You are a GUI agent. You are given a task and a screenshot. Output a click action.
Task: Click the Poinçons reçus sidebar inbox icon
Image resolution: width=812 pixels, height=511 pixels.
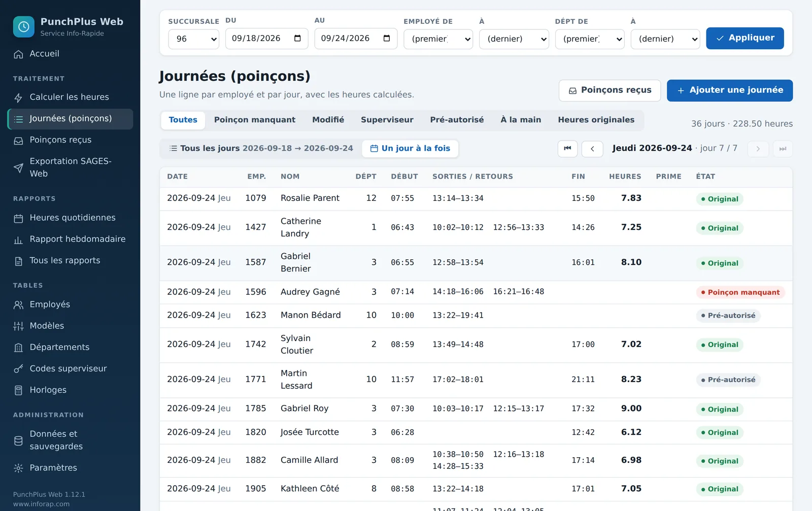coord(18,141)
